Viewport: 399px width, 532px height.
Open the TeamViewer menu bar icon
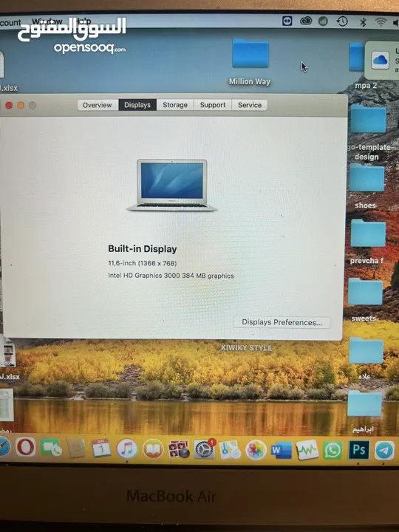pyautogui.click(x=287, y=21)
